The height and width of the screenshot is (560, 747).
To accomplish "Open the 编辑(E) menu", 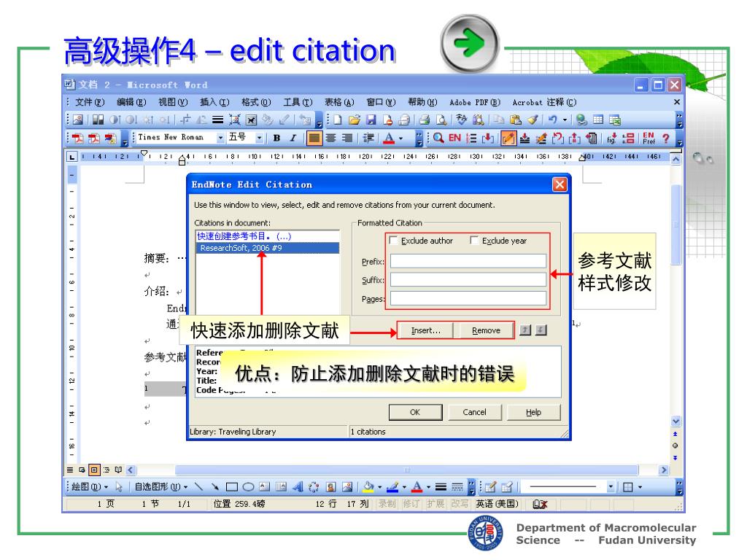I will [131, 102].
